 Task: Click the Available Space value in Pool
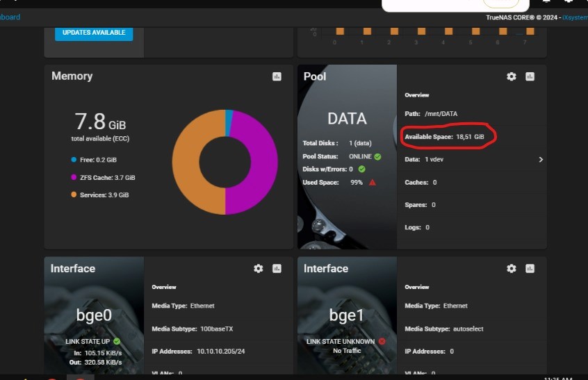469,137
